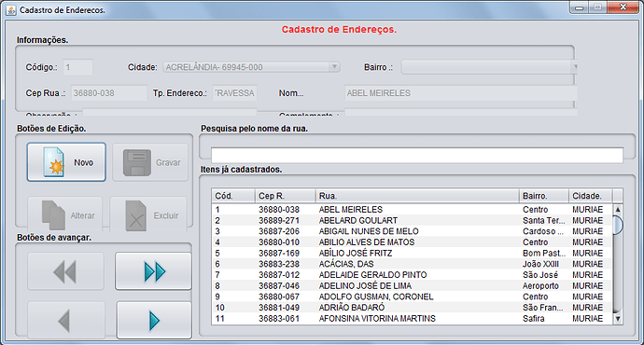Go to the previous record with single left arrow
Image resolution: width=644 pixels, height=345 pixels.
coord(65,321)
